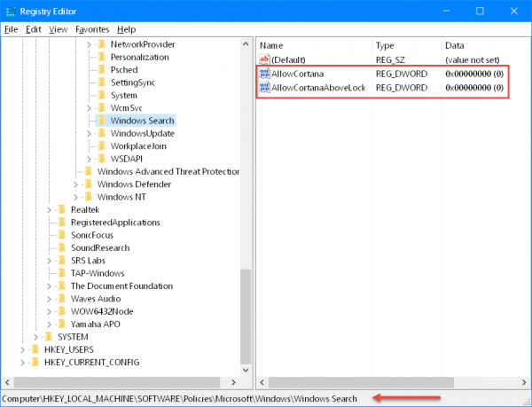The image size is (532, 407).
Task: Select the Personalization key label
Action: [140, 57]
